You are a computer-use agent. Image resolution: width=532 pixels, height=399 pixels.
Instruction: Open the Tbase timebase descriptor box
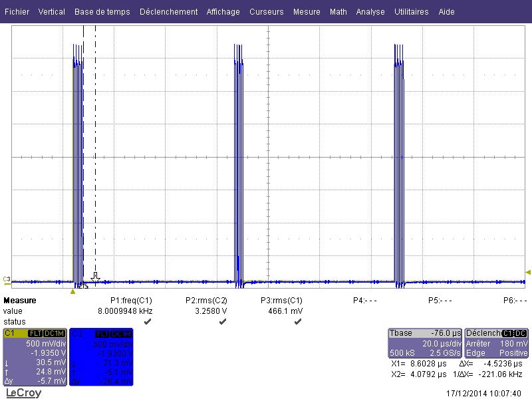point(425,343)
